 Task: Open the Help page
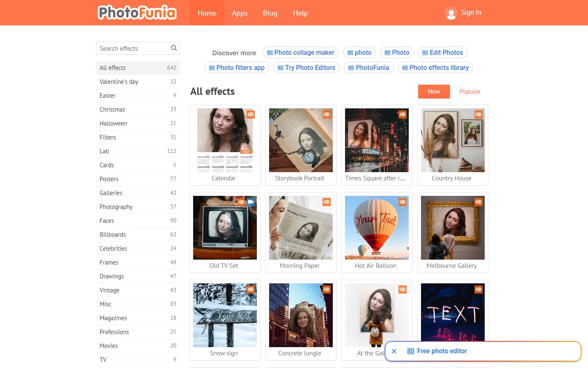(x=301, y=13)
